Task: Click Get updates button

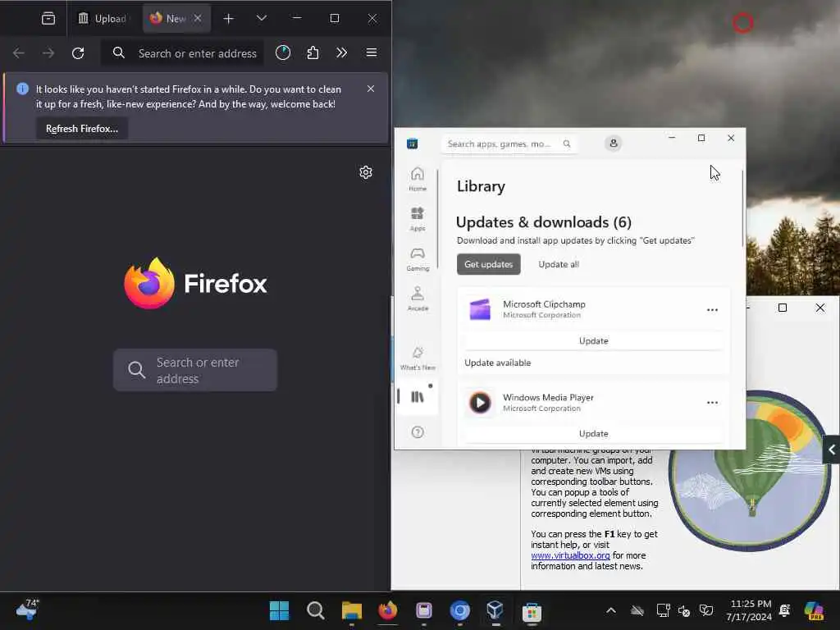Action: pyautogui.click(x=489, y=264)
